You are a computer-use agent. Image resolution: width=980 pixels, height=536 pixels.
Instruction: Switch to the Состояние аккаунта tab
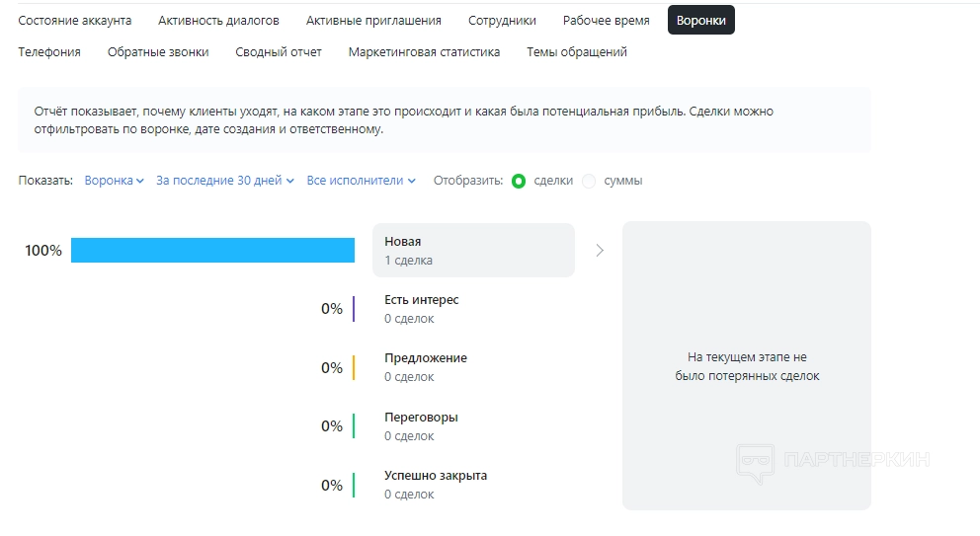pyautogui.click(x=75, y=20)
